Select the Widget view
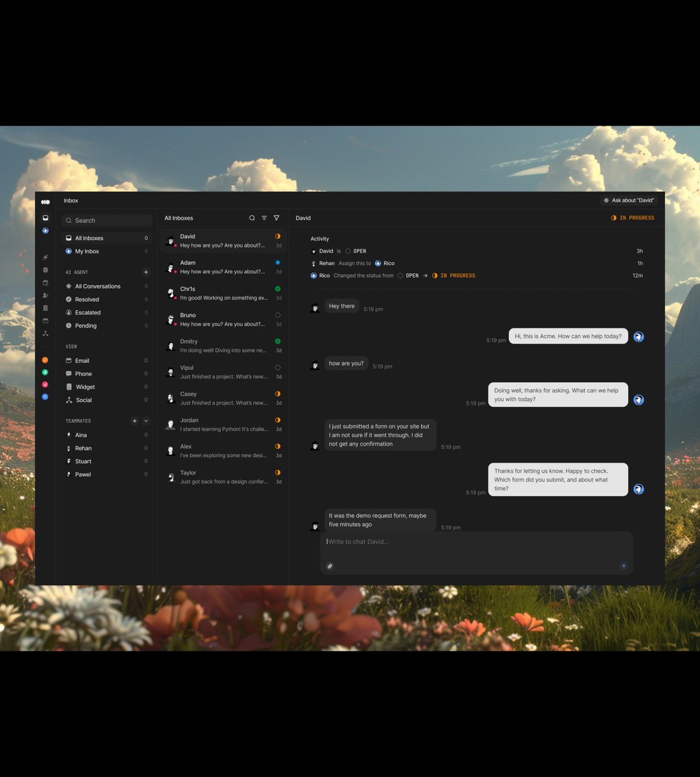This screenshot has height=777, width=700. coord(107,387)
